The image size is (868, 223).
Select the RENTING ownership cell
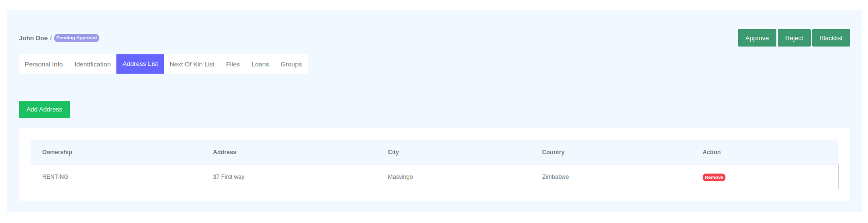55,177
